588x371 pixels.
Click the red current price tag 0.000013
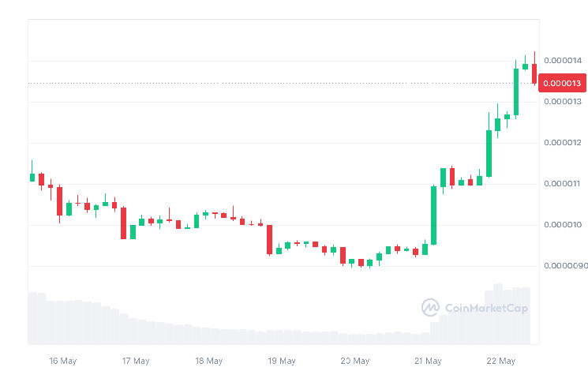[x=562, y=83]
